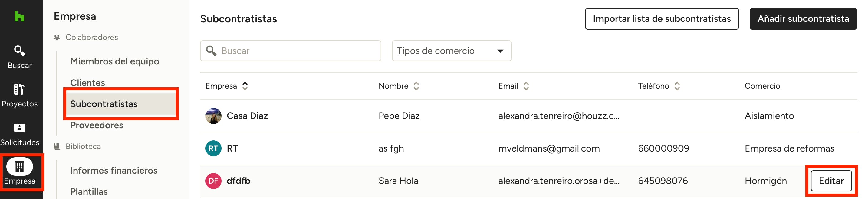This screenshot has height=199, width=868.
Task: Click the Añadir subcontratista button
Action: [x=803, y=19]
